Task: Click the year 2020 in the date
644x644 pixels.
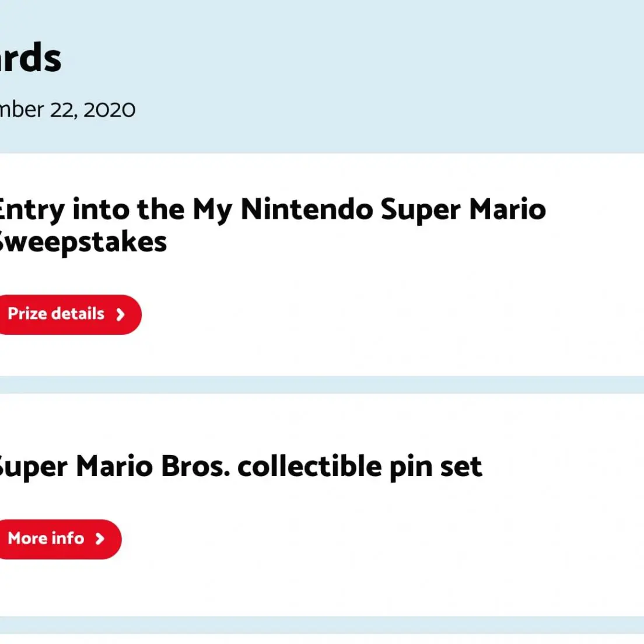Action: coord(110,110)
